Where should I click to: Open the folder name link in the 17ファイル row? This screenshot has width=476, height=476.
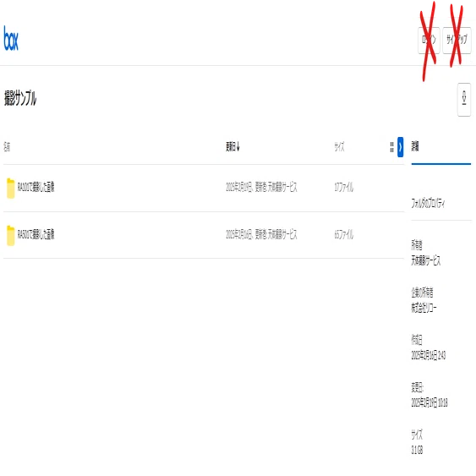click(36, 187)
